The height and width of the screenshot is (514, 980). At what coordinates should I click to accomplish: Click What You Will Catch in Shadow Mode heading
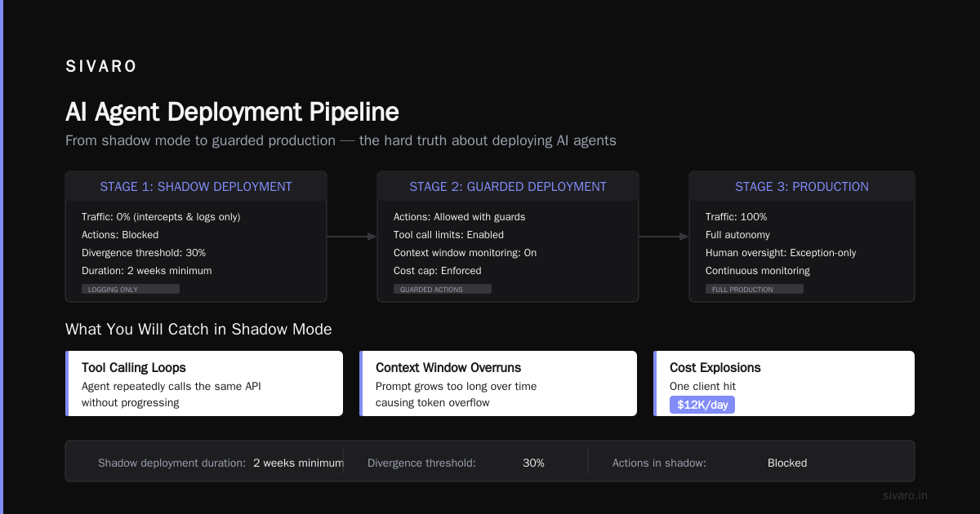198,330
